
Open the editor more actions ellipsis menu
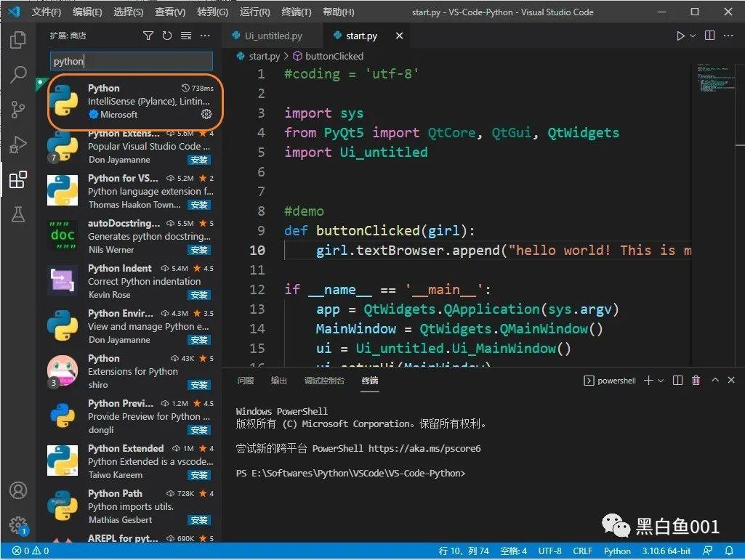[728, 35]
